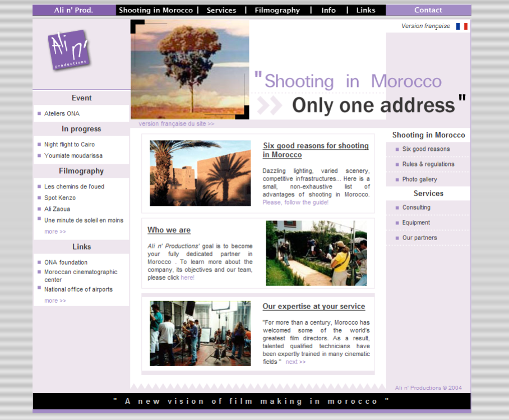Image resolution: width=509 pixels, height=420 pixels.
Task: Open the Equipment services link
Action: pyautogui.click(x=416, y=223)
